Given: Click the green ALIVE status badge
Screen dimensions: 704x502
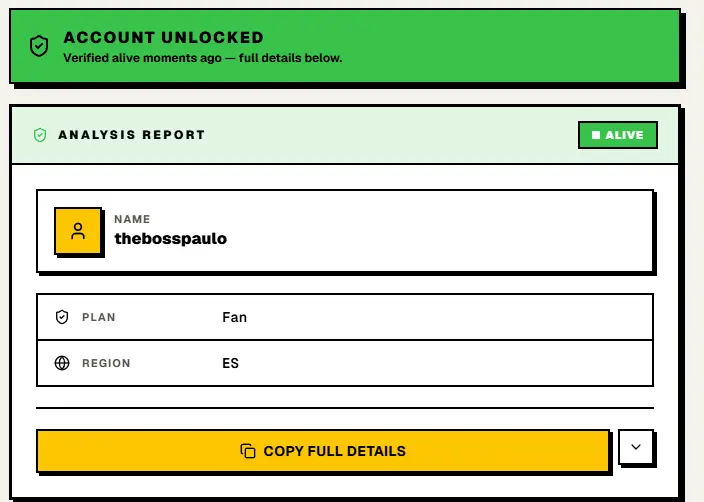Looking at the screenshot, I should [x=618, y=135].
